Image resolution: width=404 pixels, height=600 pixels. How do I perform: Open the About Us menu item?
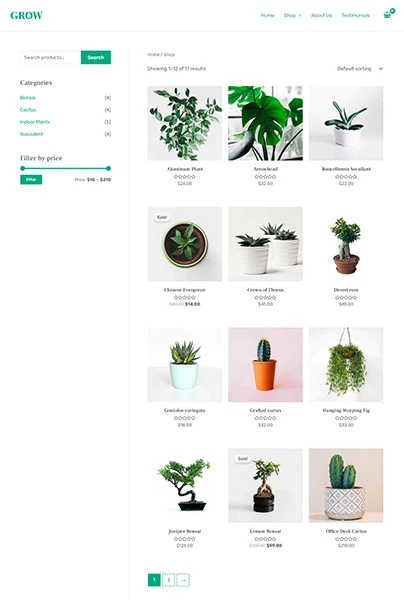point(321,15)
